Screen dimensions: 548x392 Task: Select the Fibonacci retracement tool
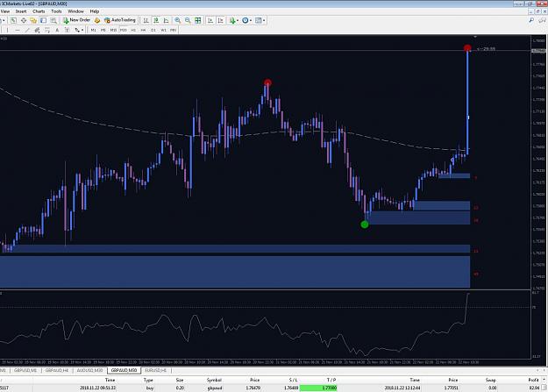point(47,31)
